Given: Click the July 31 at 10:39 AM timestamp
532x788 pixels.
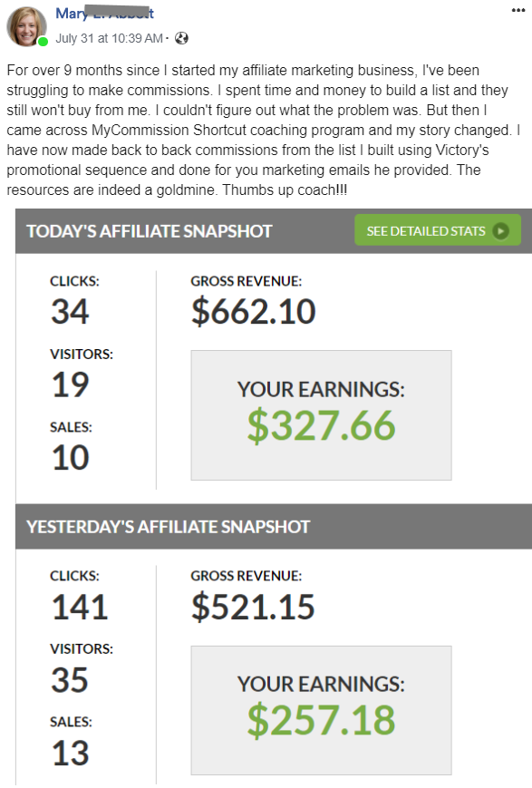Looking at the screenshot, I should (109, 38).
